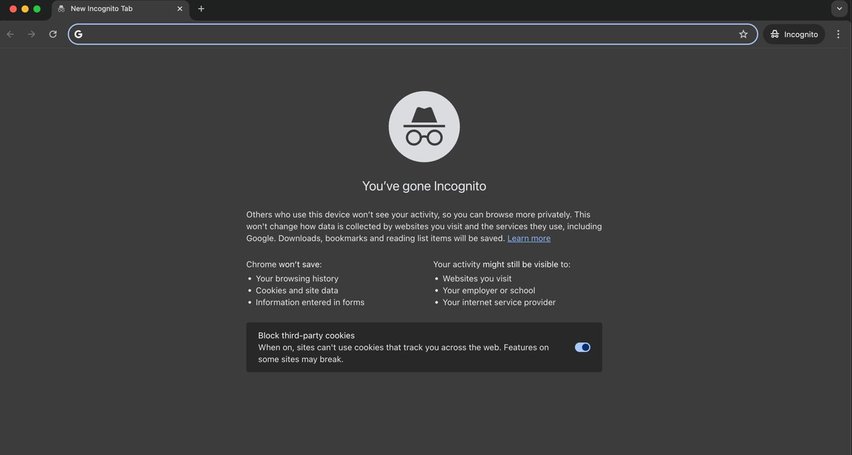Maximize the window with the green button

click(x=37, y=9)
